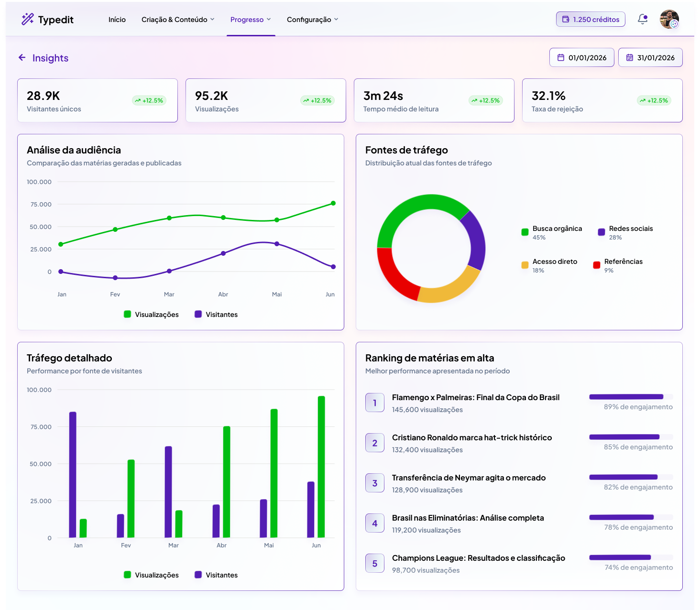This screenshot has height=610, width=700.
Task: Toggle Acesso direto legend entry
Action: point(549,265)
